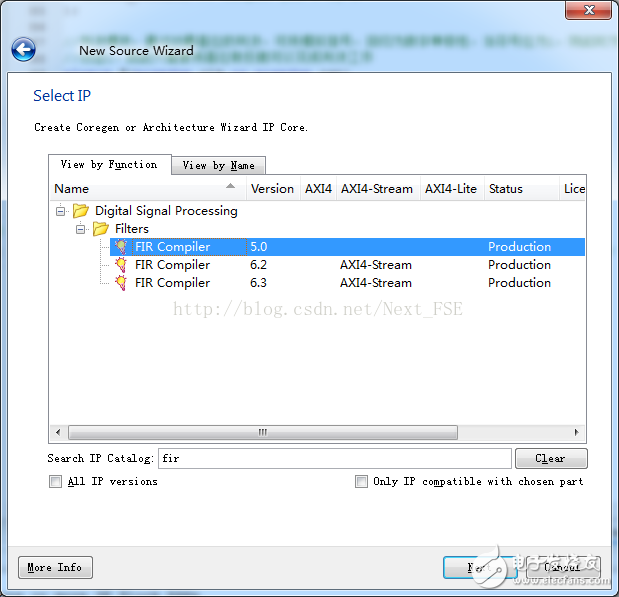
Task: Click the AXI4-Lite column header
Action: coord(451,189)
